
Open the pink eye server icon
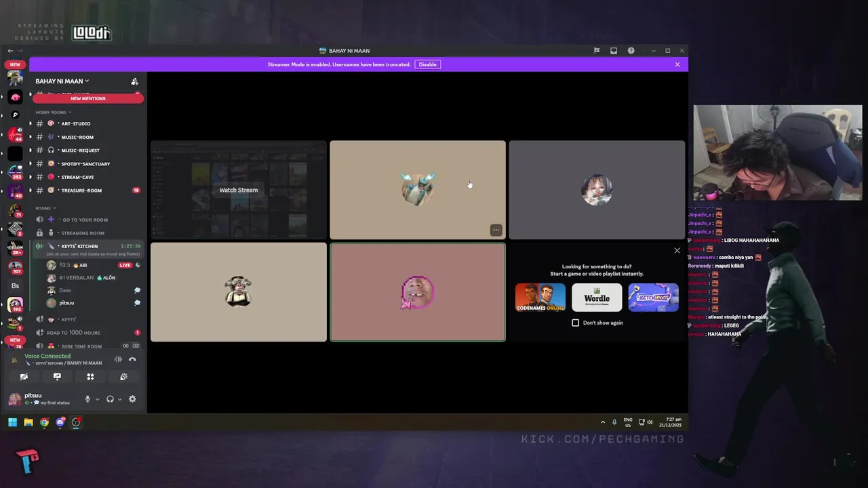(x=15, y=97)
